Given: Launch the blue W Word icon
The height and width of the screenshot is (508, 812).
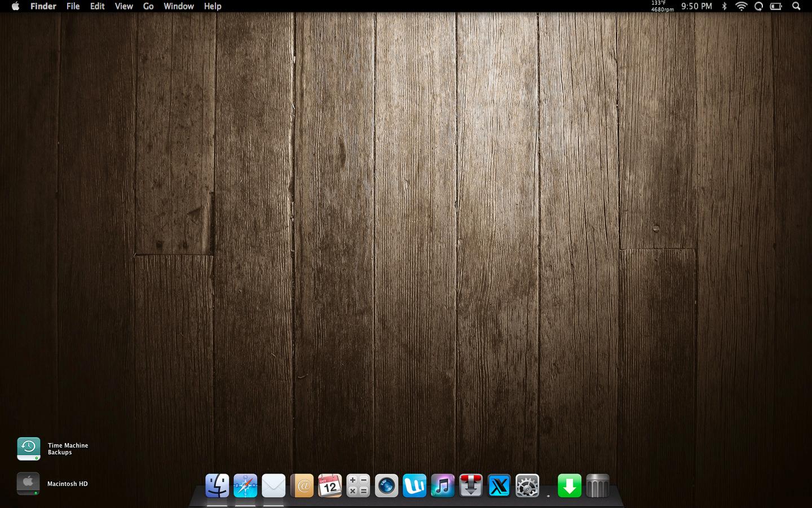Looking at the screenshot, I should click(x=414, y=485).
